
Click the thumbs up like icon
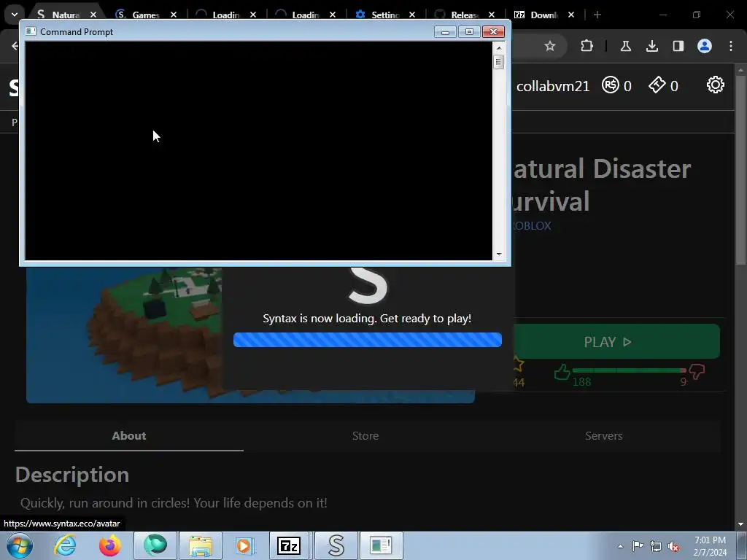point(562,372)
